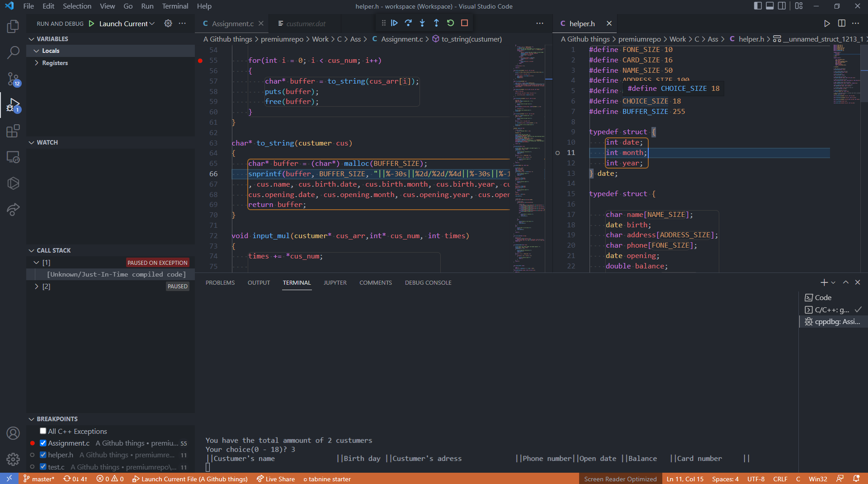This screenshot has width=868, height=484.
Task: Click Live Share in status bar
Action: coord(276,479)
